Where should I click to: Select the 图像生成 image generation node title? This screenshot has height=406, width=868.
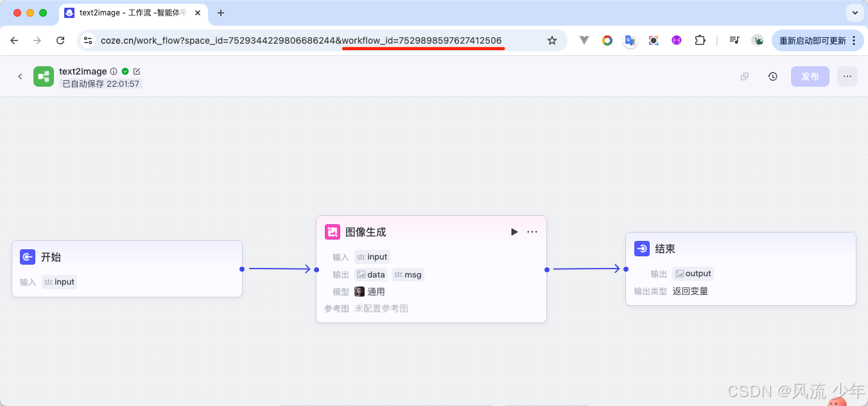click(x=366, y=232)
